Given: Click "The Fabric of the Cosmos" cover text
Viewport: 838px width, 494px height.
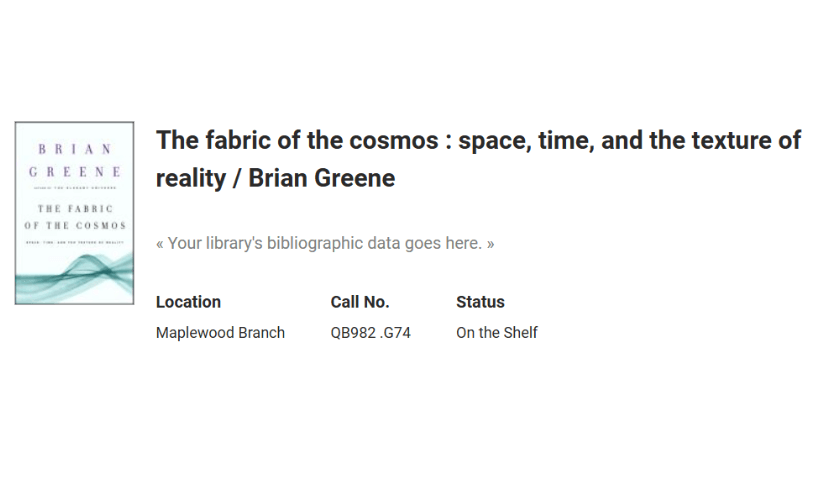Looking at the screenshot, I should click(x=74, y=217).
